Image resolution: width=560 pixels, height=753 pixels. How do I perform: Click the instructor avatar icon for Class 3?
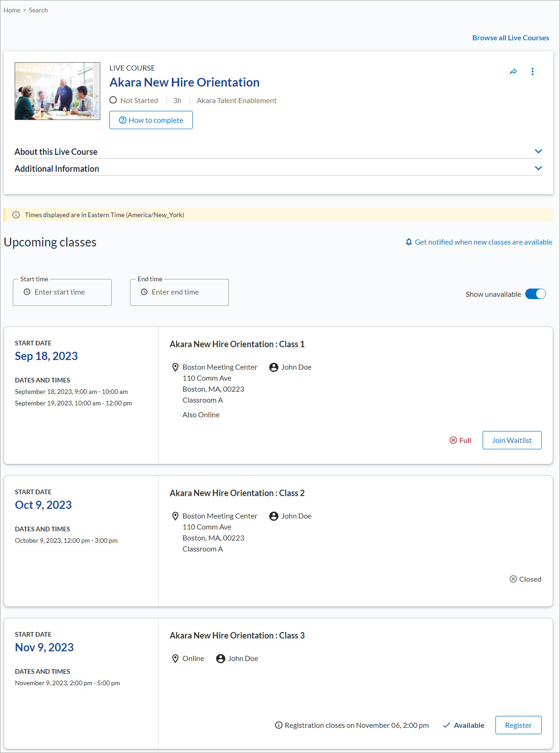[x=221, y=659]
